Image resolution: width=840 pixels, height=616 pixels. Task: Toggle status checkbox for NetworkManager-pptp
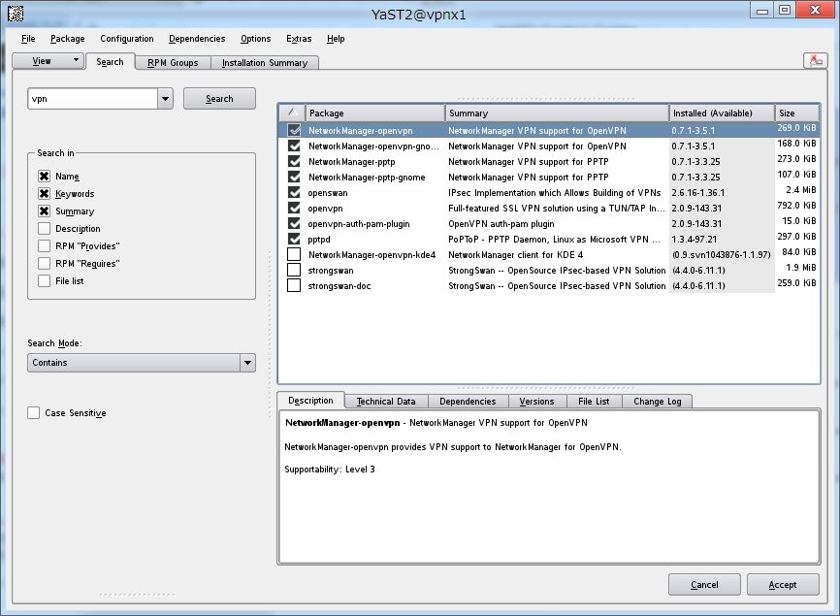294,161
